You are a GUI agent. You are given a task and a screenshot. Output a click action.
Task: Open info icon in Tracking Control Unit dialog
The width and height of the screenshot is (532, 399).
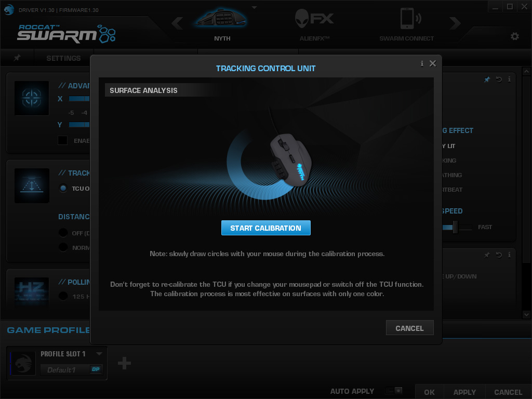click(x=422, y=63)
